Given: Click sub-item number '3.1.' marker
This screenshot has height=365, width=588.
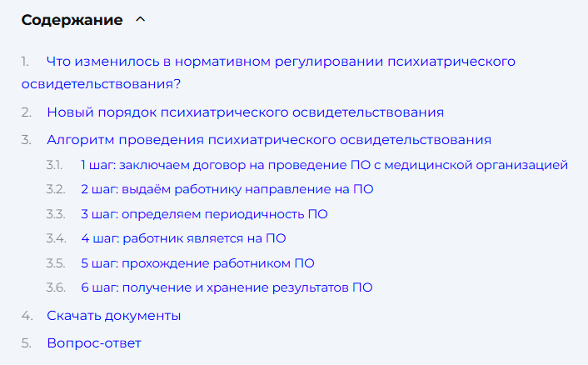Looking at the screenshot, I should click(56, 165).
